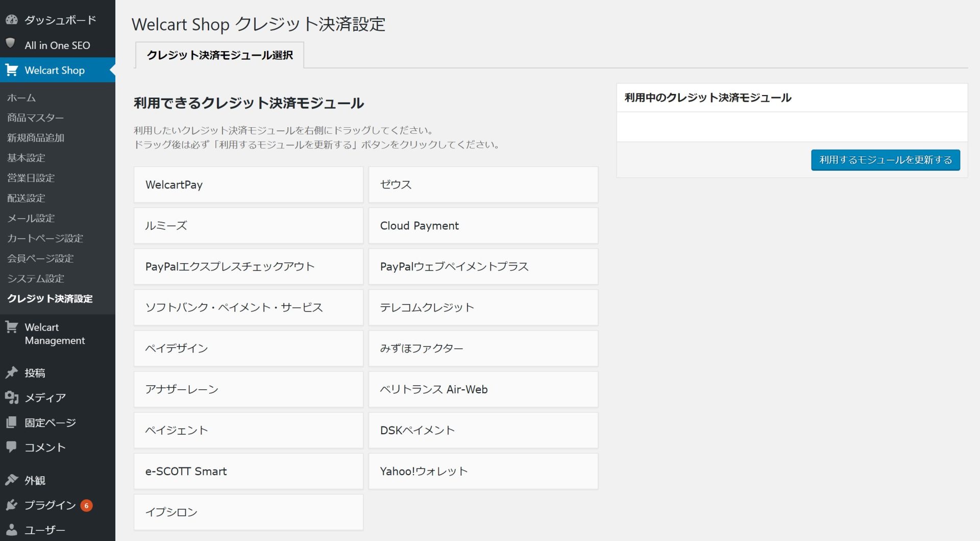The height and width of the screenshot is (541, 980).
Task: Open Welcart Management menu
Action: pos(58,334)
